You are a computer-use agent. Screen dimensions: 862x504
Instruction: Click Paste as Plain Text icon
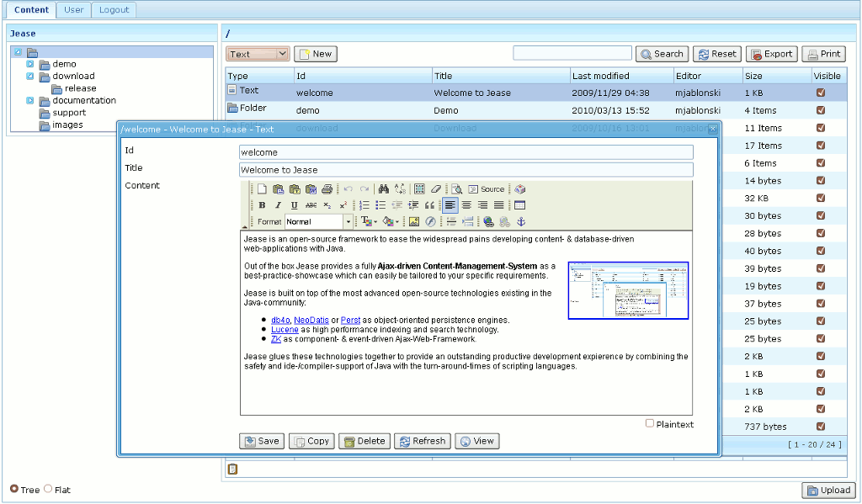[x=295, y=189]
